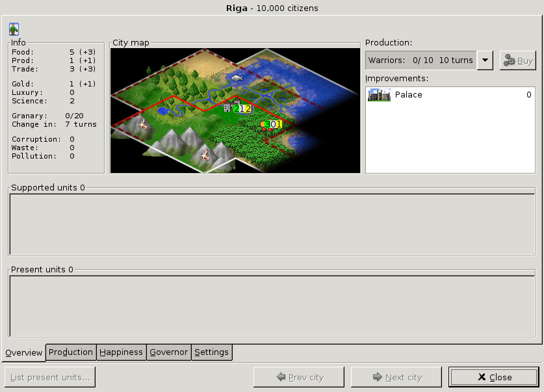Click Warriors production progress bar

click(x=421, y=60)
